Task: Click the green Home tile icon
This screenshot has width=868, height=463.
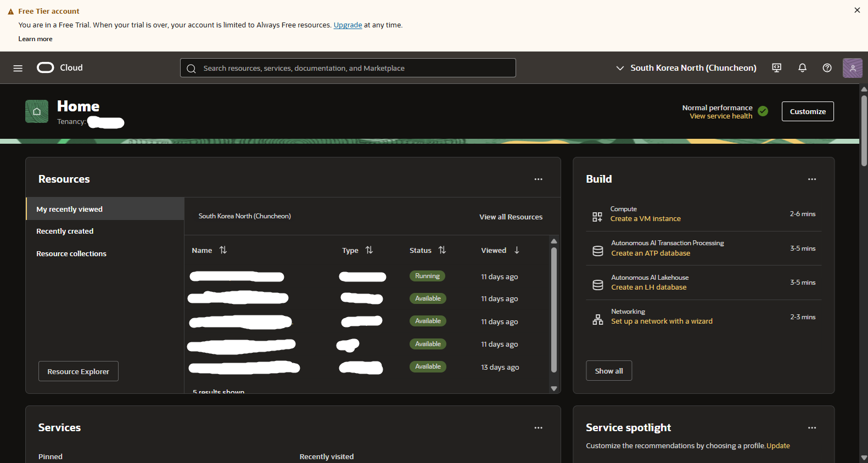Action: click(37, 111)
